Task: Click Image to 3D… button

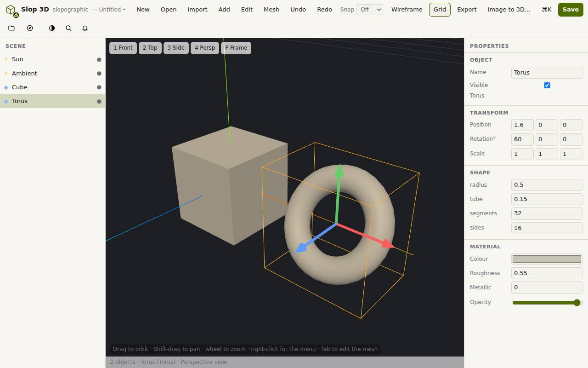Action: (509, 9)
